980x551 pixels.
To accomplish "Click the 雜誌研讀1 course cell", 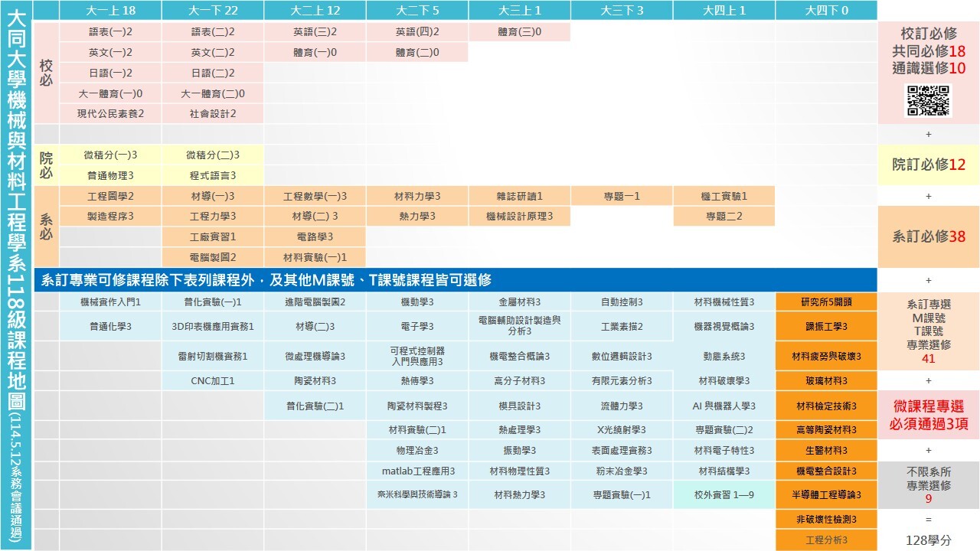I will pyautogui.click(x=519, y=196).
